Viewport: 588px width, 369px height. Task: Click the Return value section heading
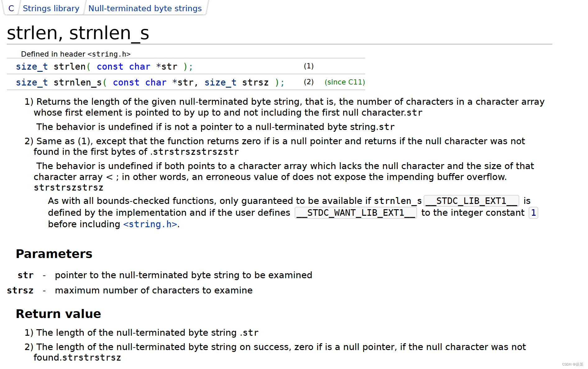click(58, 314)
